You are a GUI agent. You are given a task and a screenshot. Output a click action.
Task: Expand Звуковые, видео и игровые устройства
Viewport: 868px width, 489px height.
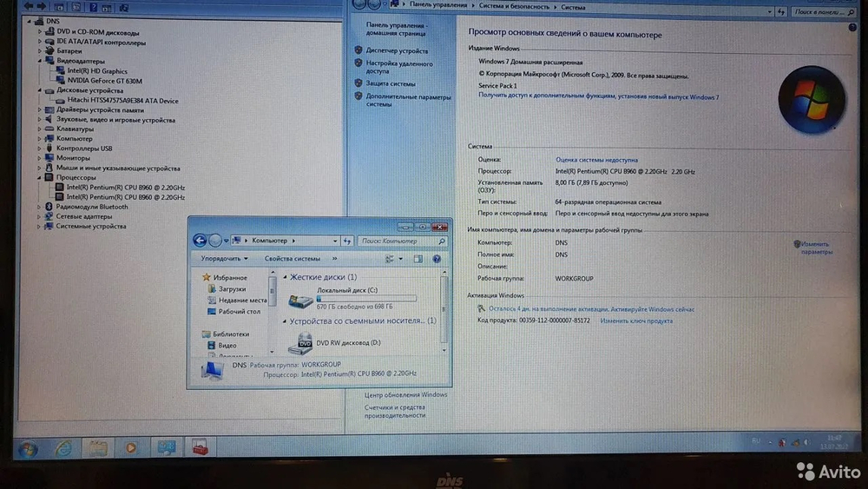(x=40, y=120)
